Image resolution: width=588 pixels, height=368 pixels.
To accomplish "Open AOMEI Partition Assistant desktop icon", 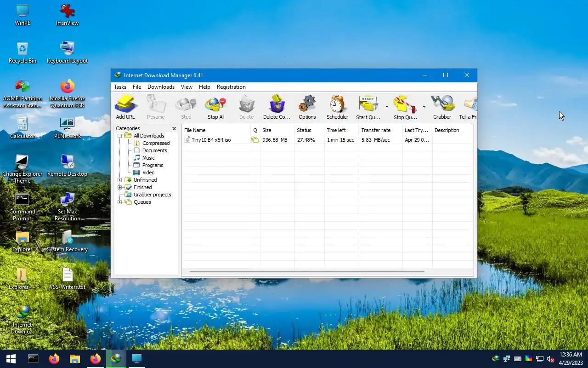I will point(22,94).
